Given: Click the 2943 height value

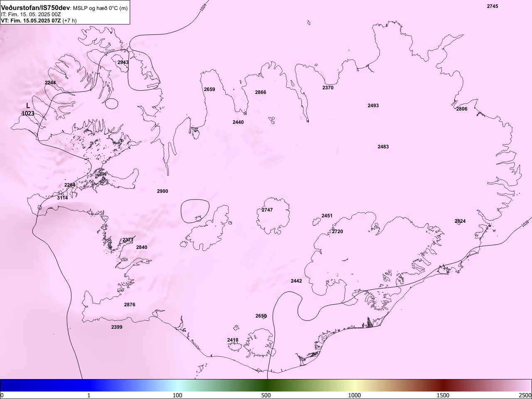Looking at the screenshot, I should 123,62.
